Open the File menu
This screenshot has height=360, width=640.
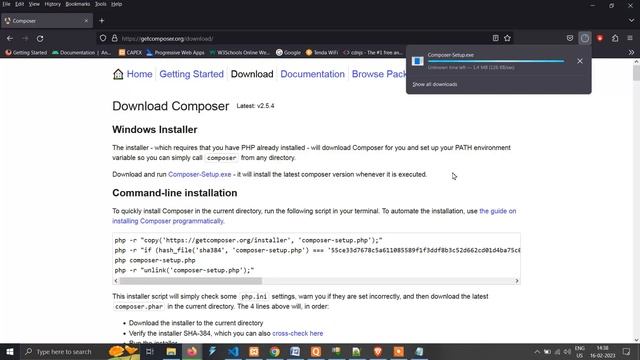6,4
